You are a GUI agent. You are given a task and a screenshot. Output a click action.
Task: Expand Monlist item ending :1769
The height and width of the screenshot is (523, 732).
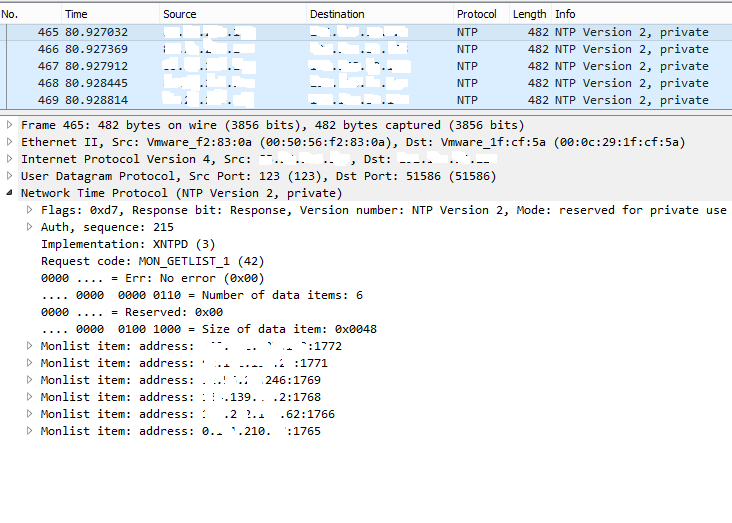tap(29, 380)
